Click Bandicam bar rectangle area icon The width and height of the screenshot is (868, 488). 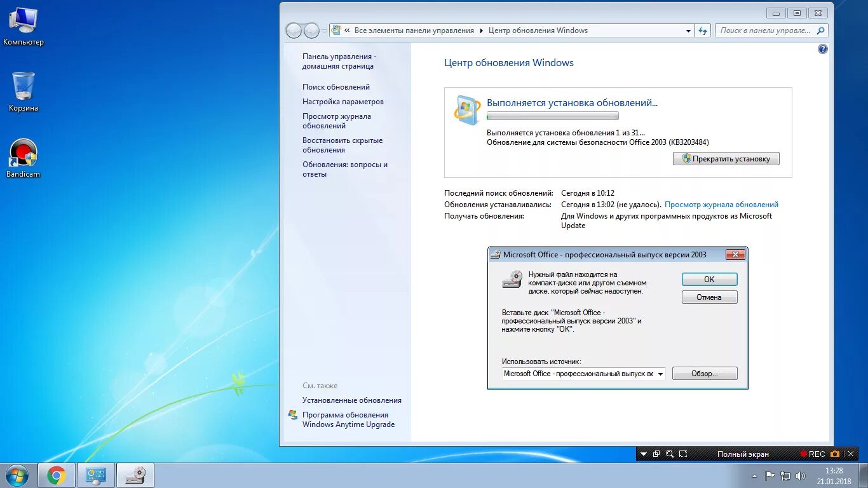coord(683,454)
